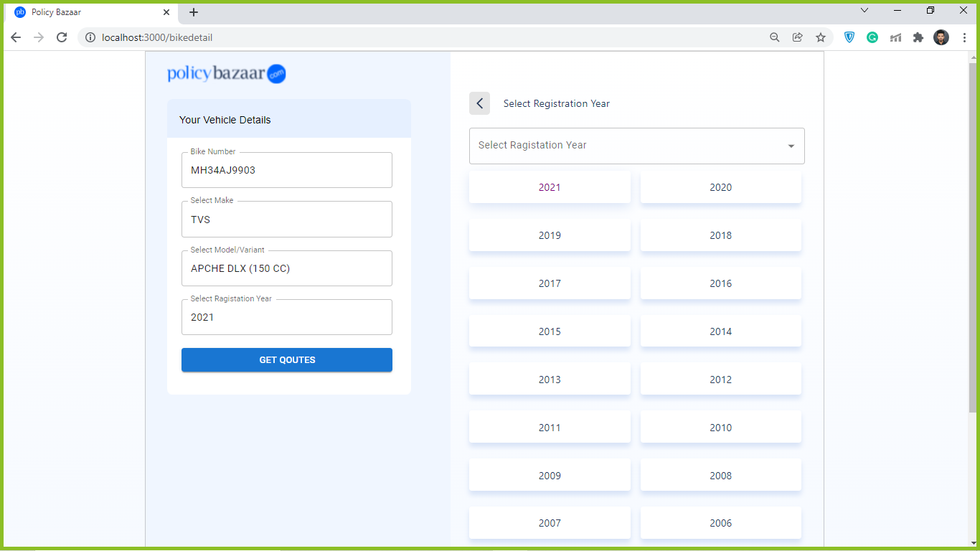The height and width of the screenshot is (551, 980).
Task: Click the site info icon before localhost
Action: [x=90, y=37]
